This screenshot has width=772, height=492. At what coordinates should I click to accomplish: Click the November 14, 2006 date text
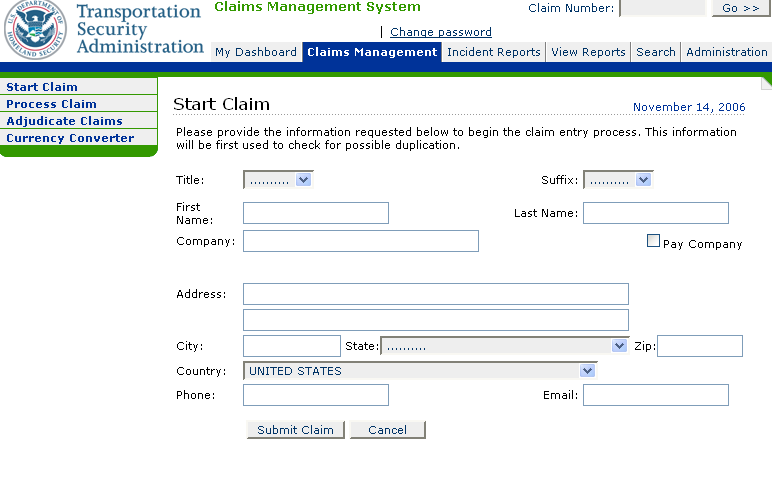[689, 107]
